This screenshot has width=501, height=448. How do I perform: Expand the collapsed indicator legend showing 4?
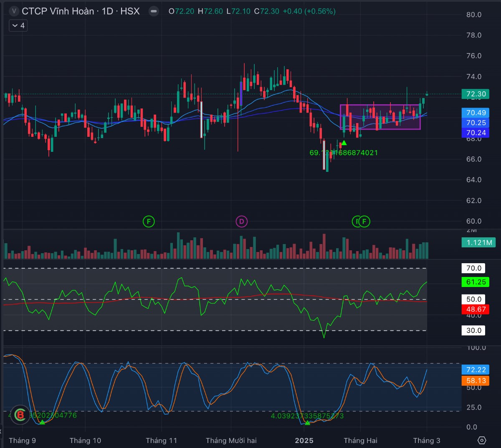point(18,26)
